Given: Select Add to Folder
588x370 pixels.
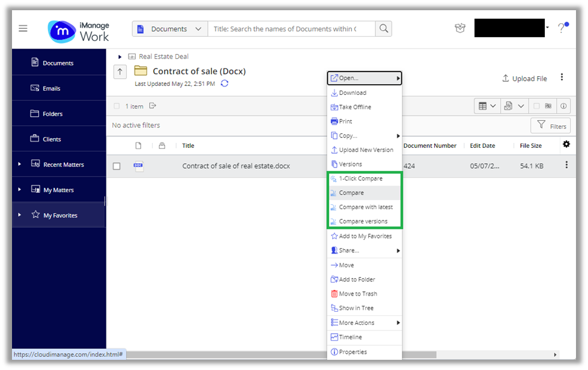Looking at the screenshot, I should pos(365,279).
